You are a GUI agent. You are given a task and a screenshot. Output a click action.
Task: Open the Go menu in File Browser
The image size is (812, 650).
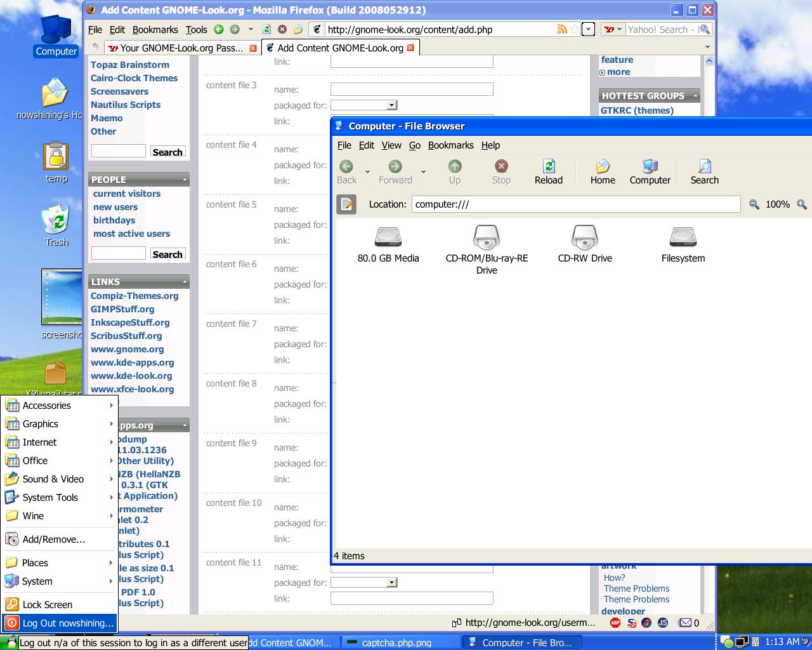tap(415, 145)
